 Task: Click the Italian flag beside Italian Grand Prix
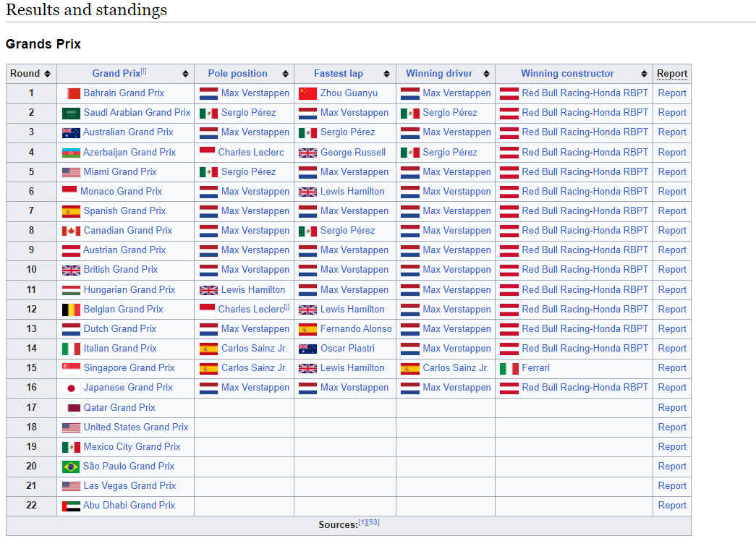point(71,349)
